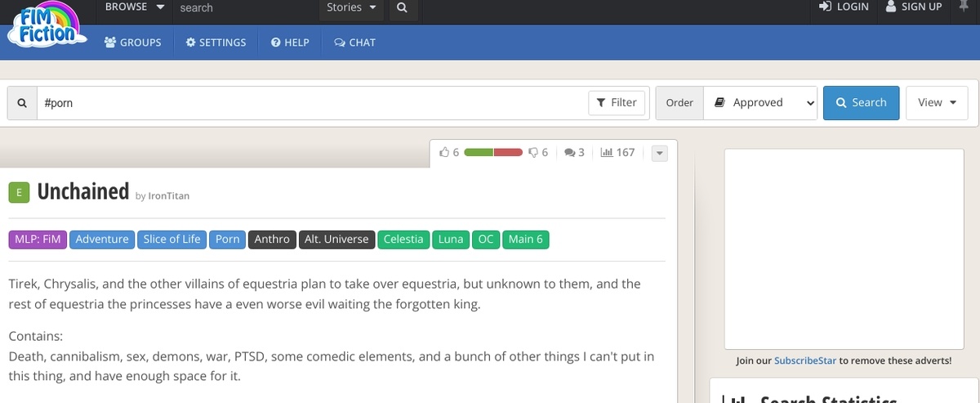Focus the top navbar search field
Screen dimensions: 980x403
pos(245,8)
